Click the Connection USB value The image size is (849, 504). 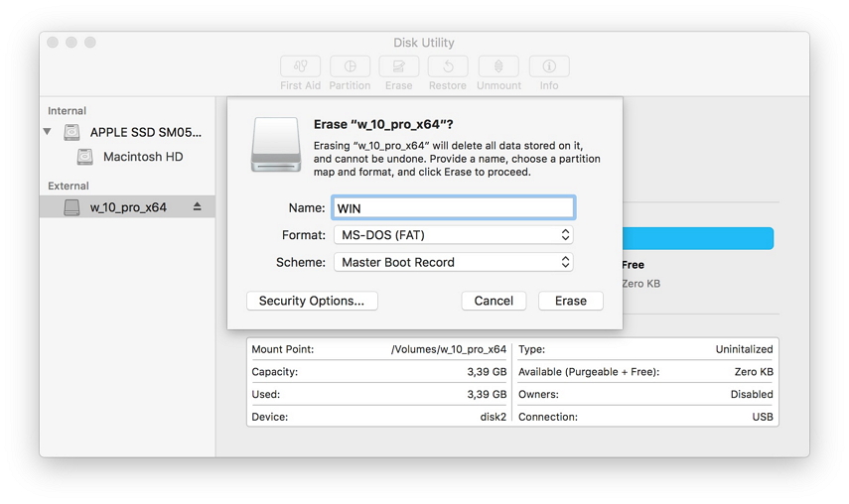coord(763,417)
